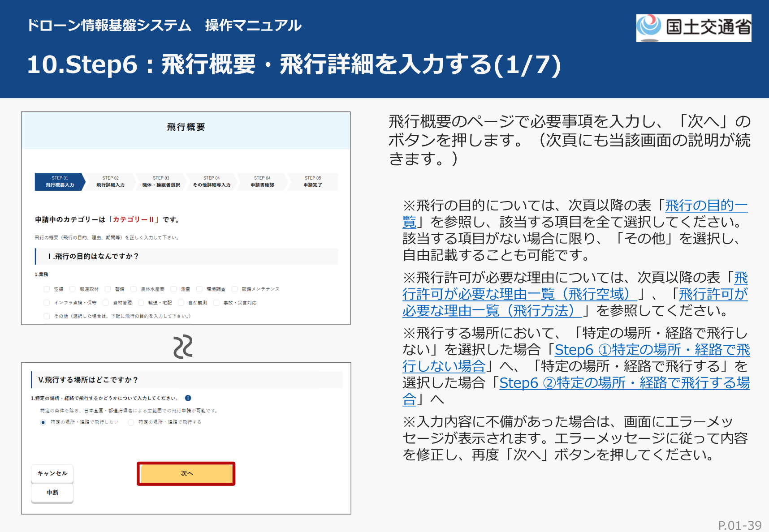Follow Step6 ①特定の場所・経路で飛行しない場合 link
The image size is (769, 532).
click(652, 350)
